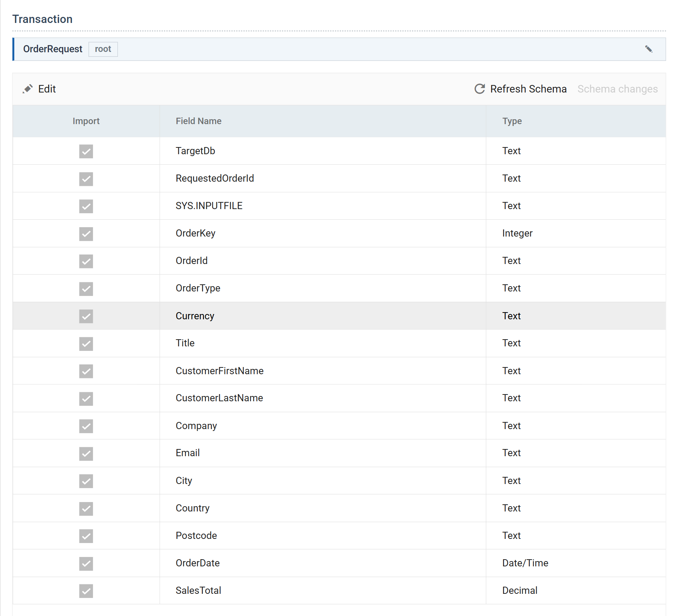Select the OrderDate field name
Image resolution: width=678 pixels, height=616 pixels.
click(198, 563)
